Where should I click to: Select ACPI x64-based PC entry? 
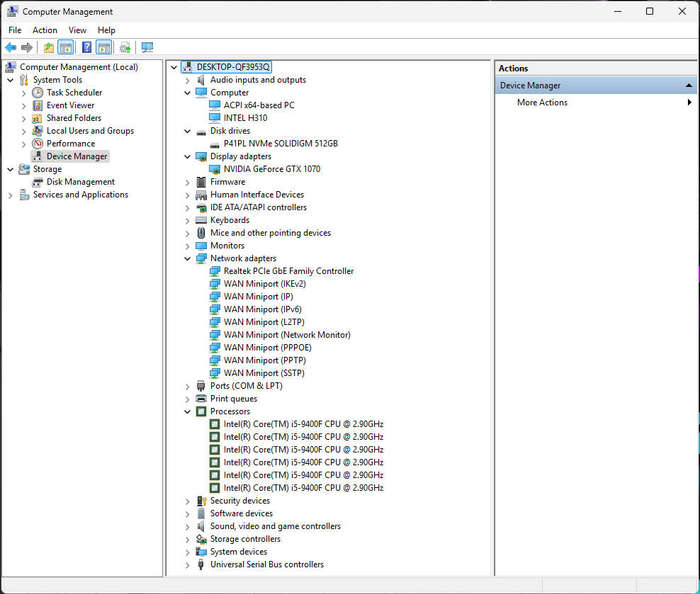[259, 105]
